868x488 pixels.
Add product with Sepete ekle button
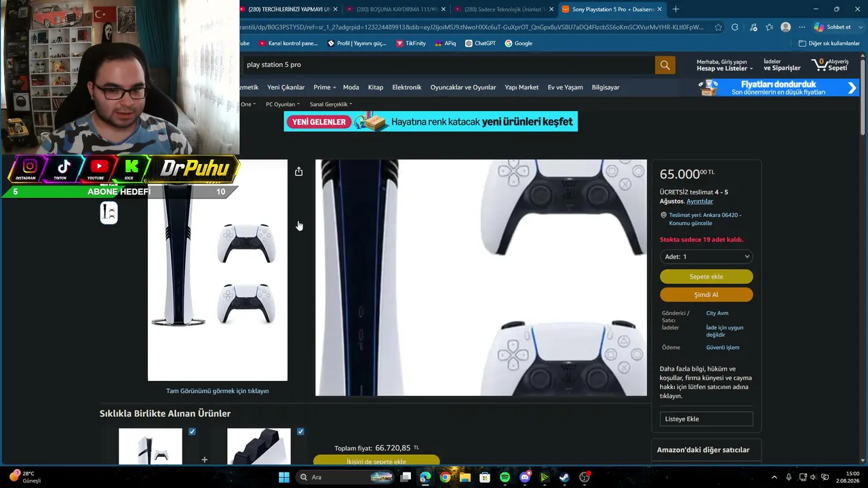point(706,277)
